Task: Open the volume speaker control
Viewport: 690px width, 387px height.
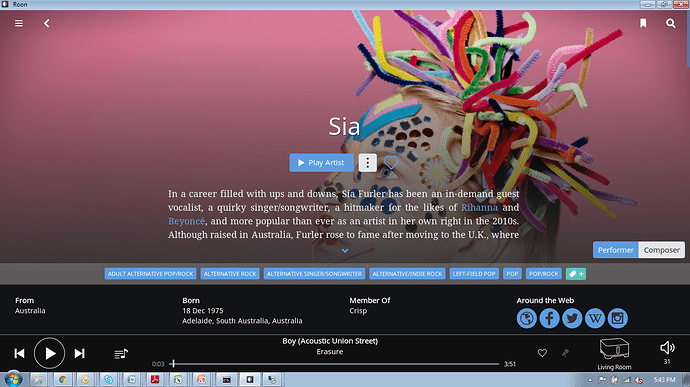Action: coord(667,348)
